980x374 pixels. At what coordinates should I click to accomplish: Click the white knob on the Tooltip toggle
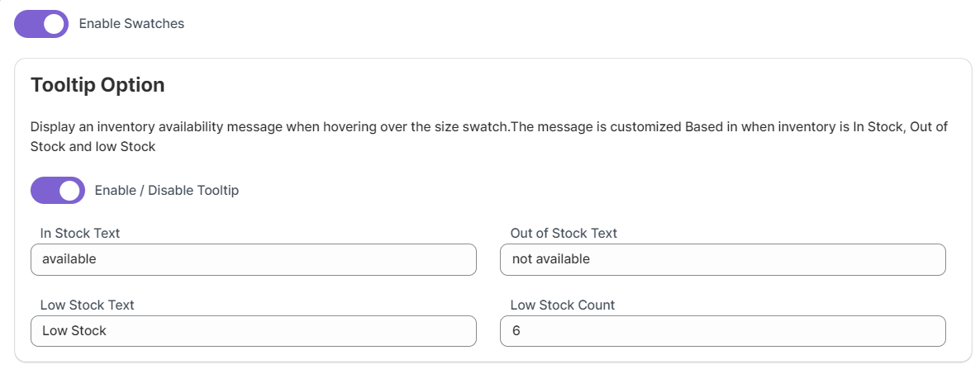coord(71,191)
